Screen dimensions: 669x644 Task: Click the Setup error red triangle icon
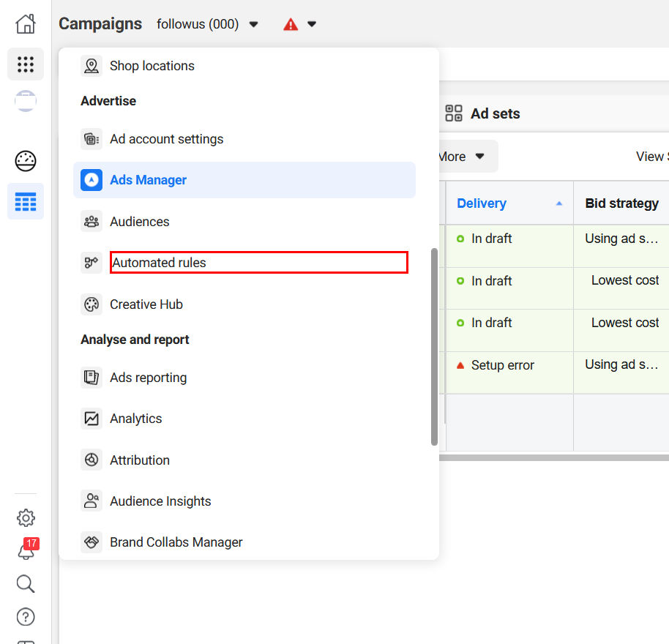pos(460,365)
